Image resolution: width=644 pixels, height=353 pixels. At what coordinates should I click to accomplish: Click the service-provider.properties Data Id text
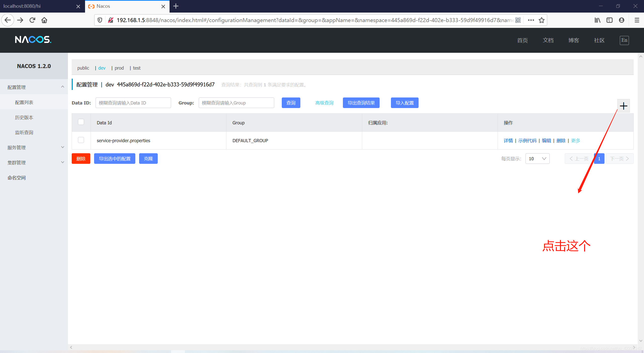click(x=123, y=140)
